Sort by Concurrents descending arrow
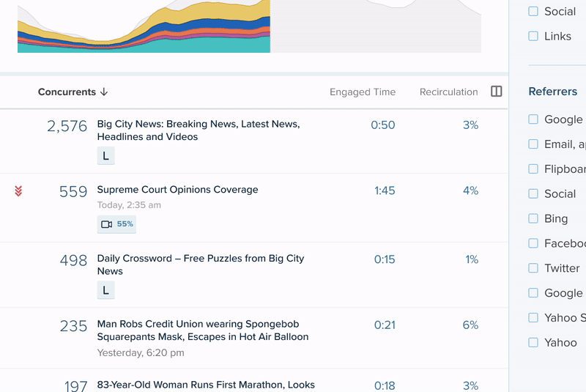Image resolution: width=586 pixels, height=392 pixels. (x=104, y=92)
